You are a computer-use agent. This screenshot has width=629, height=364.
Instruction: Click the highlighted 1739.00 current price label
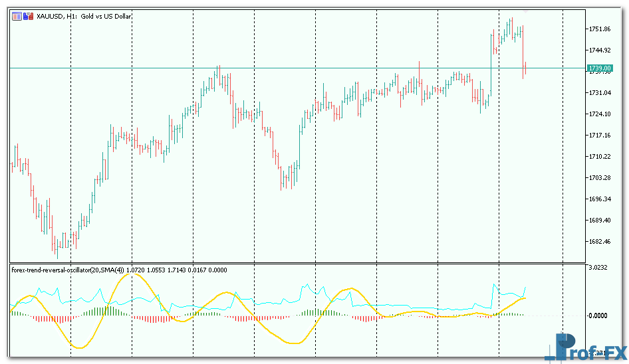click(x=599, y=68)
